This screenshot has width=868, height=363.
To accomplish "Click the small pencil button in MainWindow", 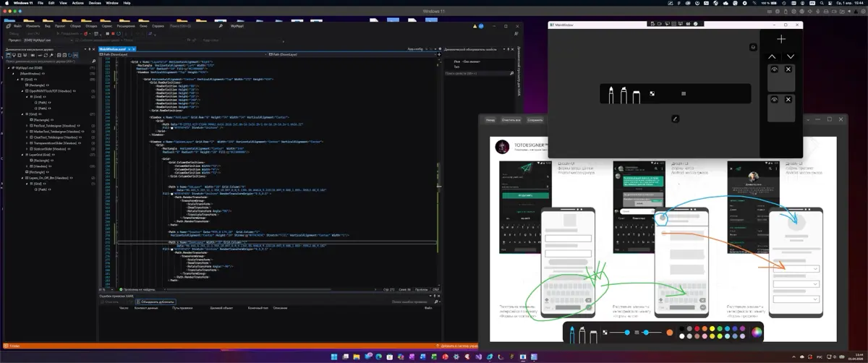I will tap(674, 118).
